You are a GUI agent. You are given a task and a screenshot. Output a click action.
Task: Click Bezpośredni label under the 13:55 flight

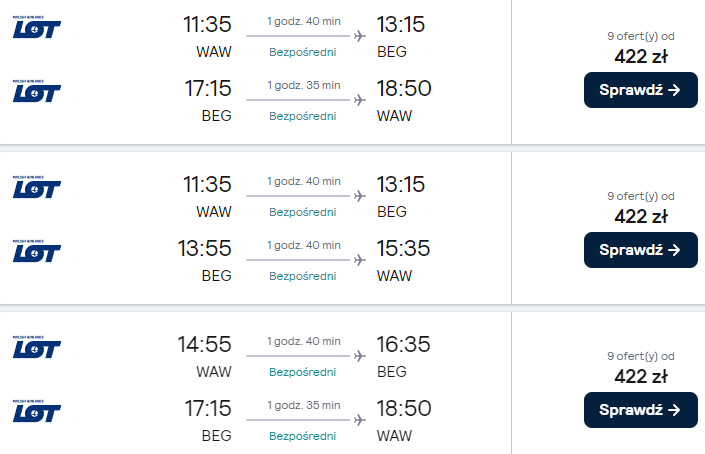pyautogui.click(x=303, y=276)
